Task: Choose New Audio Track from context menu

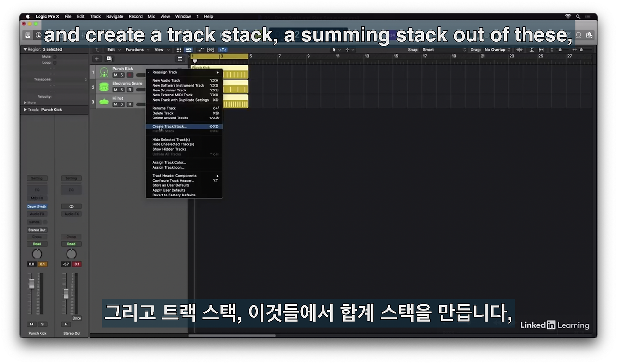Action: click(x=184, y=80)
